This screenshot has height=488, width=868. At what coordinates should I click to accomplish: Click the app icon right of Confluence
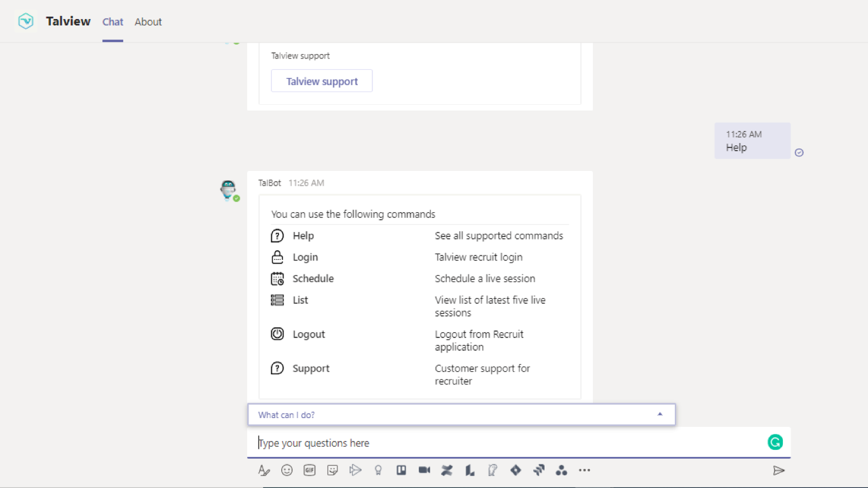[x=470, y=470]
